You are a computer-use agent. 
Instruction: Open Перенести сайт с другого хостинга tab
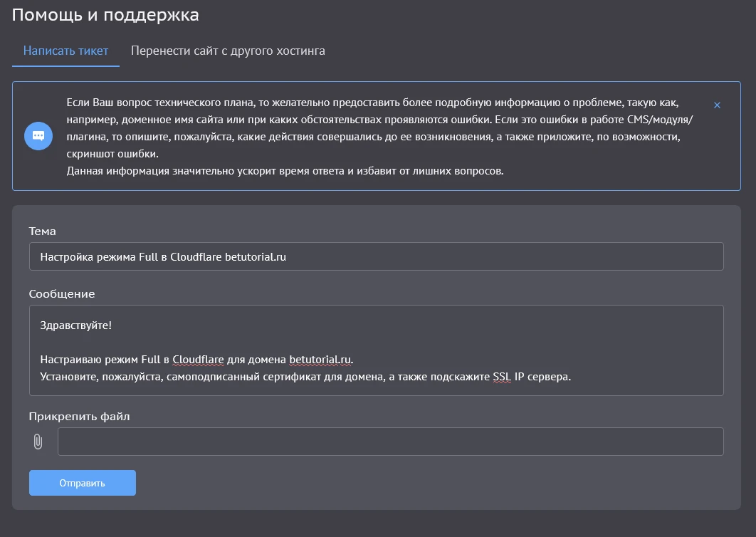228,51
